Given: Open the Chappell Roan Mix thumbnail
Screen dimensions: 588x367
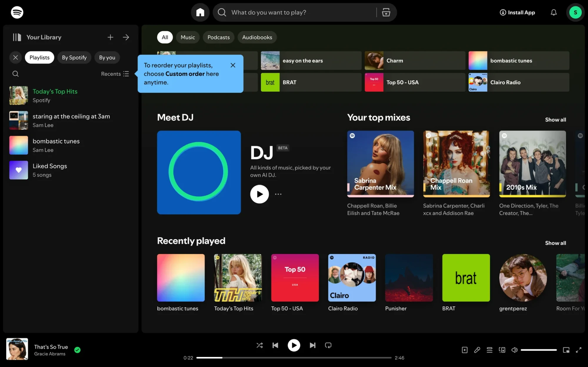Looking at the screenshot, I should coord(456,164).
